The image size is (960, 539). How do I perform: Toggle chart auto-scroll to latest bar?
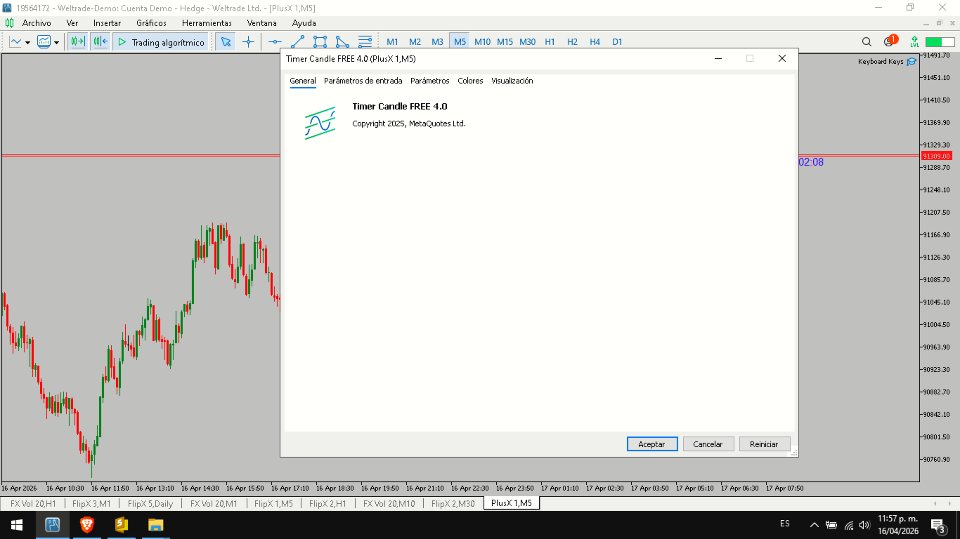click(x=78, y=42)
